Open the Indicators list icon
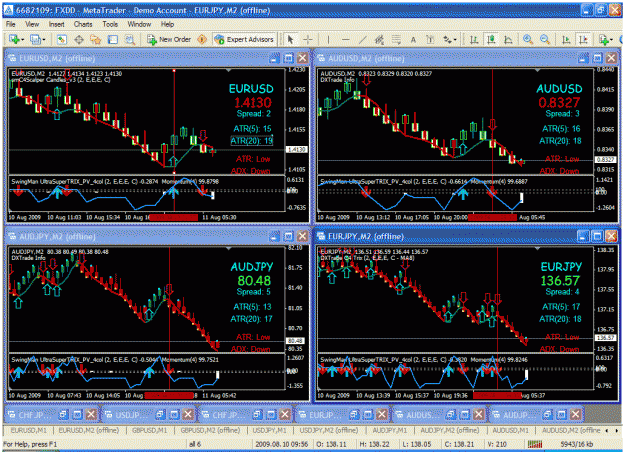Screen dimensions: 625x452 click(603, 39)
